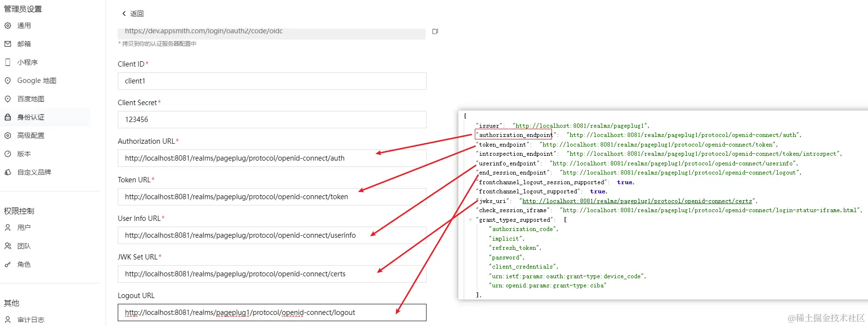Click the General settings gear icon
This screenshot has width=868, height=326.
click(8, 26)
